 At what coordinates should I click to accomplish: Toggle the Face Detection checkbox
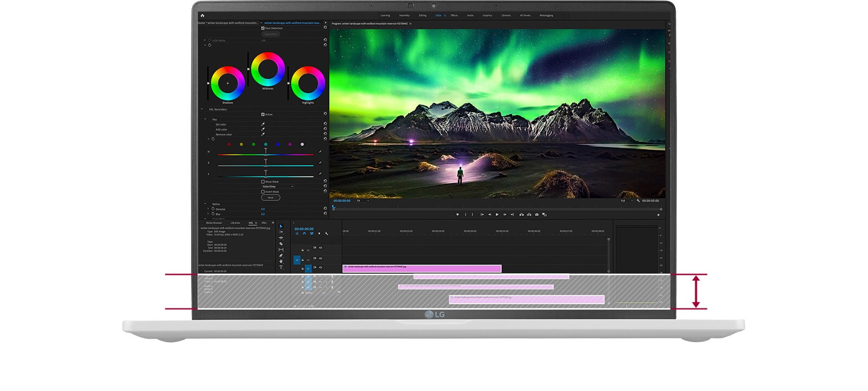[x=263, y=28]
